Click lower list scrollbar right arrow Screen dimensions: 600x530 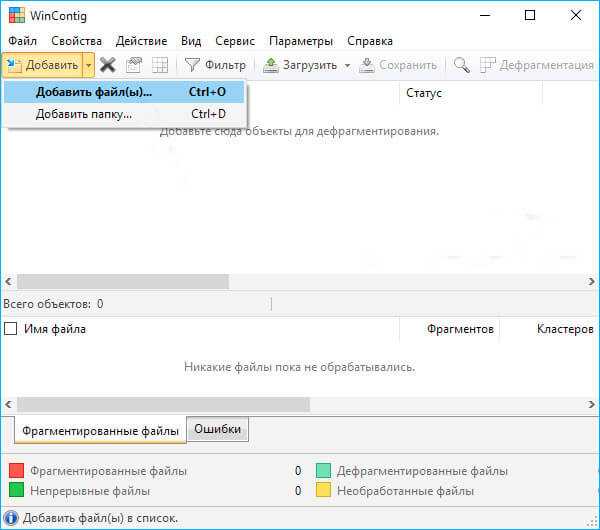tap(591, 404)
